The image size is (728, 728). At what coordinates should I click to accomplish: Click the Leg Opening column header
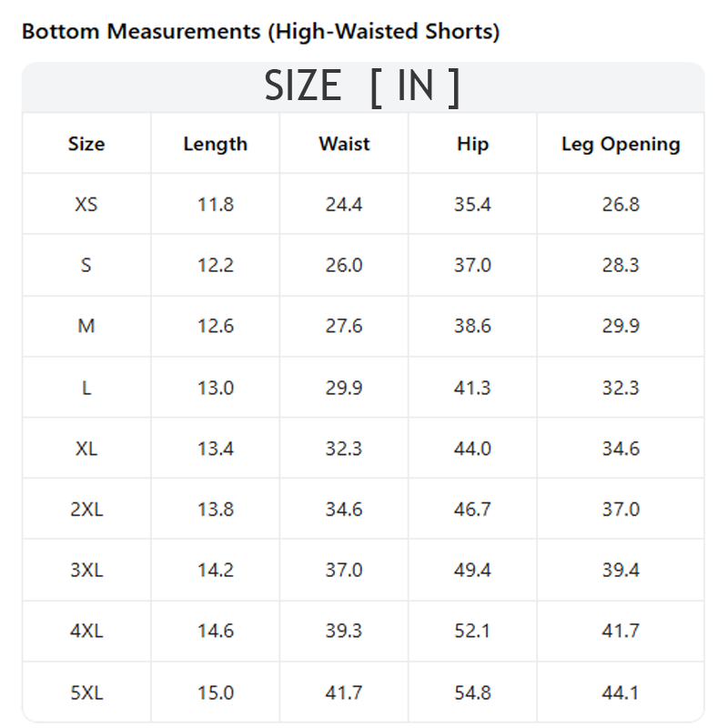[x=621, y=144]
